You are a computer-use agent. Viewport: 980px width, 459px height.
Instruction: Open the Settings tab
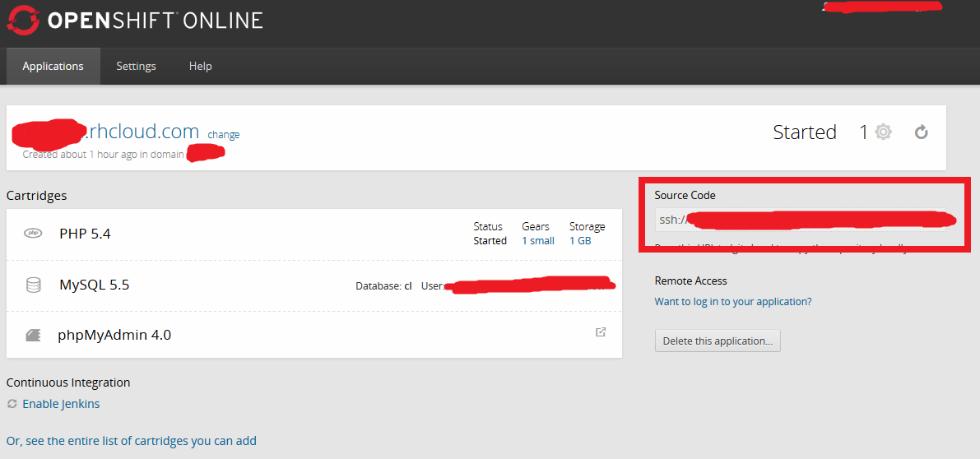[137, 66]
